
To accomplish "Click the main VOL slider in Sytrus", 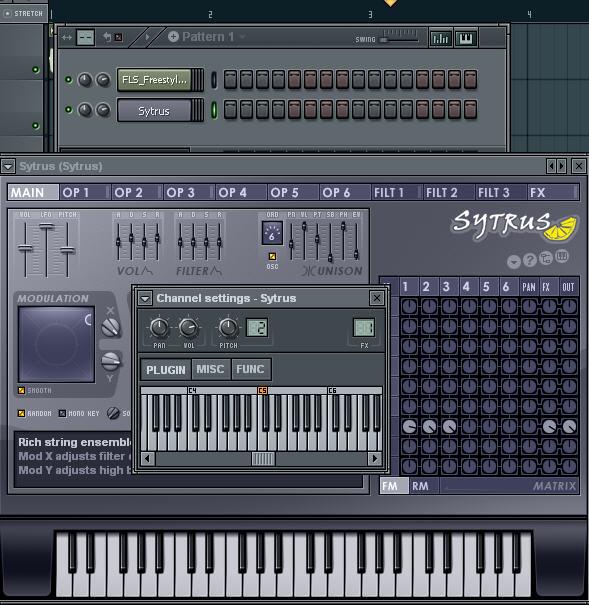I will 25,249.
